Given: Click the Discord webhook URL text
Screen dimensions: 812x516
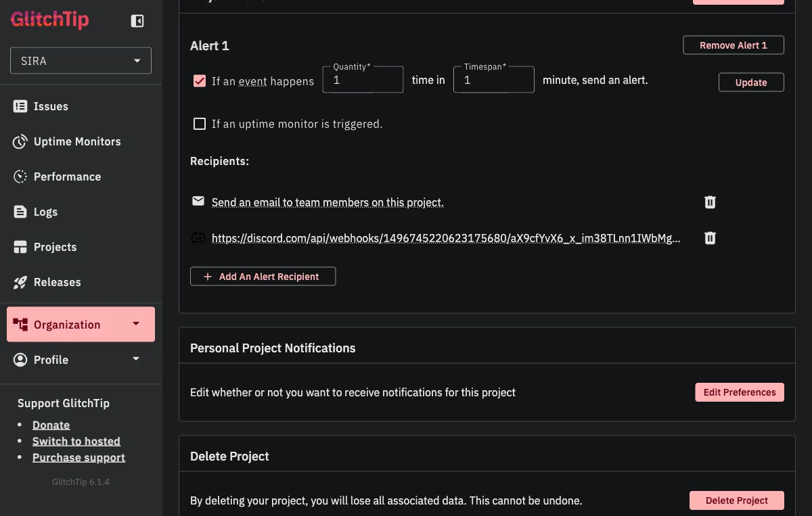Looking at the screenshot, I should (x=446, y=238).
